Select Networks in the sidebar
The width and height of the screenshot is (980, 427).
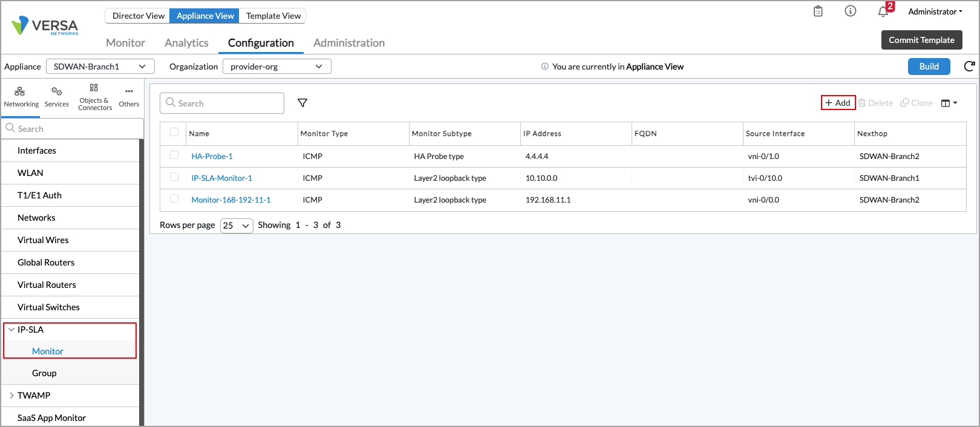(70, 218)
